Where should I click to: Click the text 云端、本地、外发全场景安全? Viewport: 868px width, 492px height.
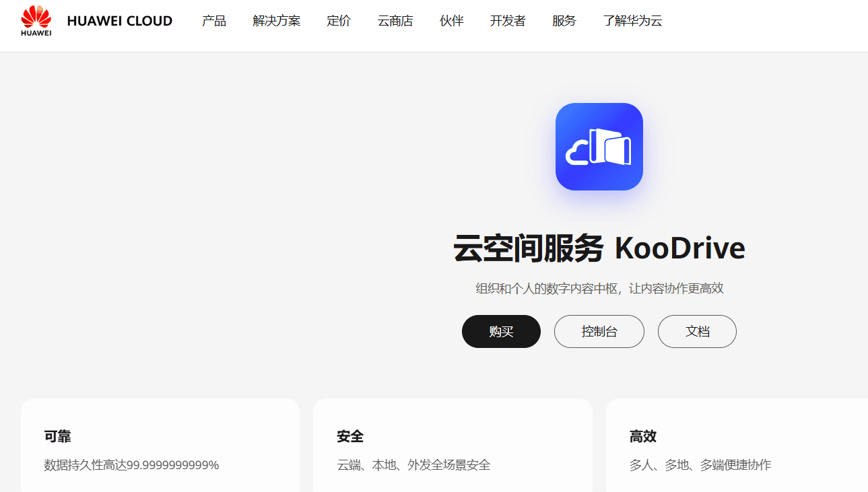(413, 465)
